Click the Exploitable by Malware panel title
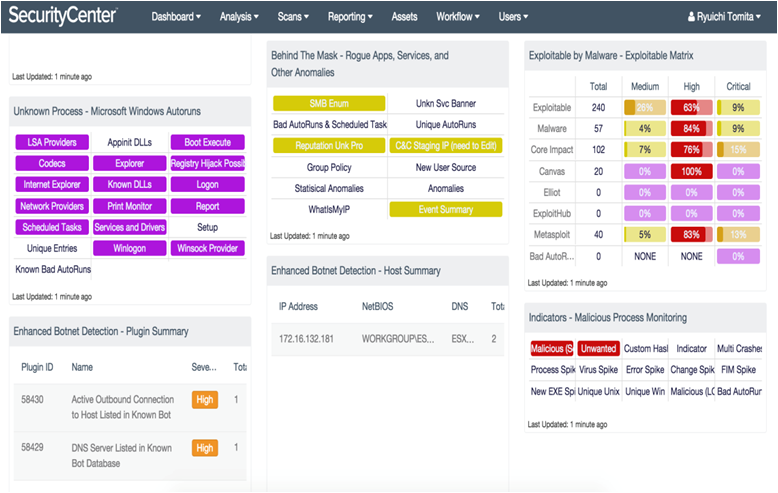 coord(611,55)
